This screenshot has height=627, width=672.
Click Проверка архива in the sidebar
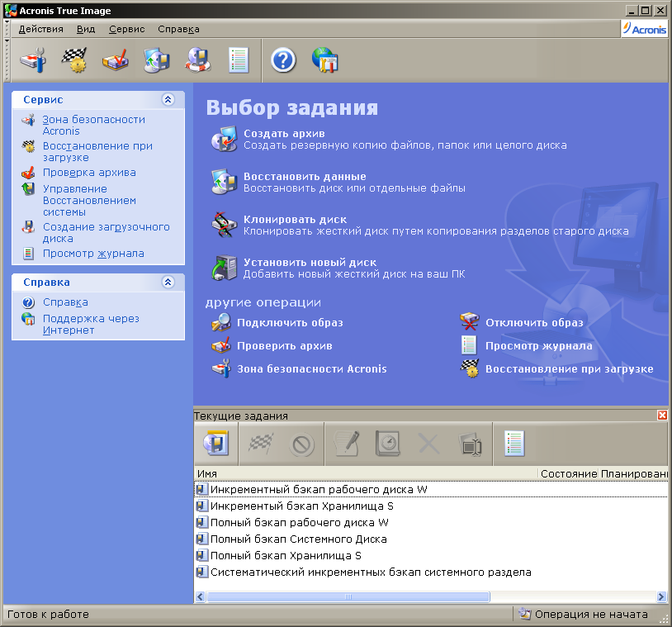point(89,173)
